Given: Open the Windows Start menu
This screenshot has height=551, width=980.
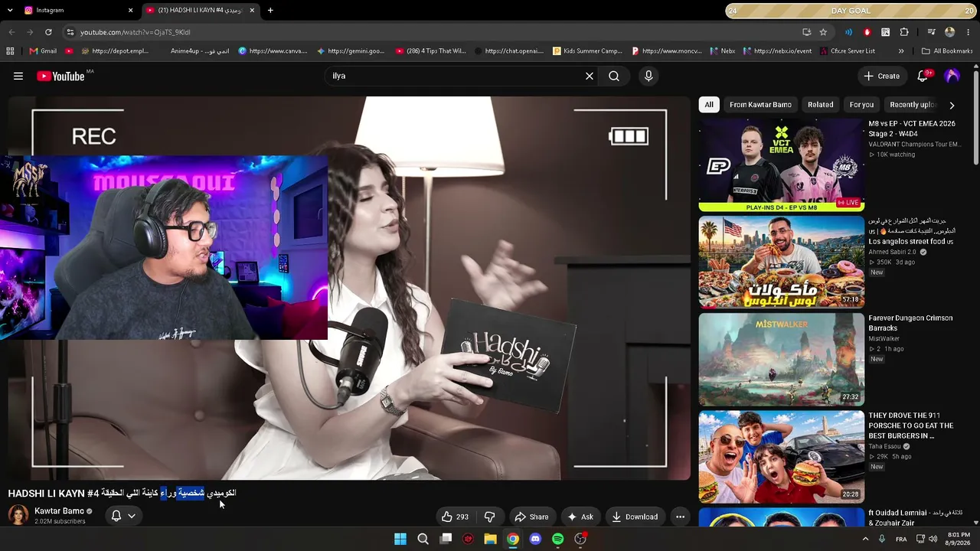Looking at the screenshot, I should coord(400,539).
